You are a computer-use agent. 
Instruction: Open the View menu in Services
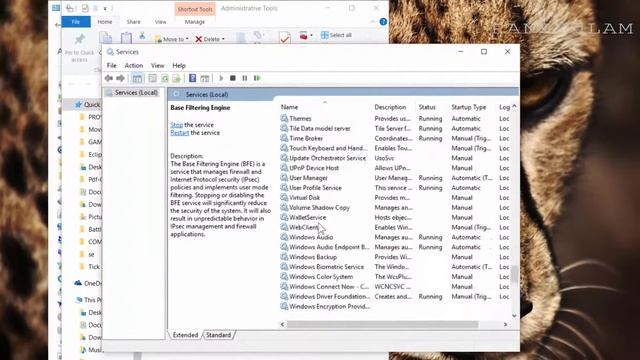(x=157, y=65)
